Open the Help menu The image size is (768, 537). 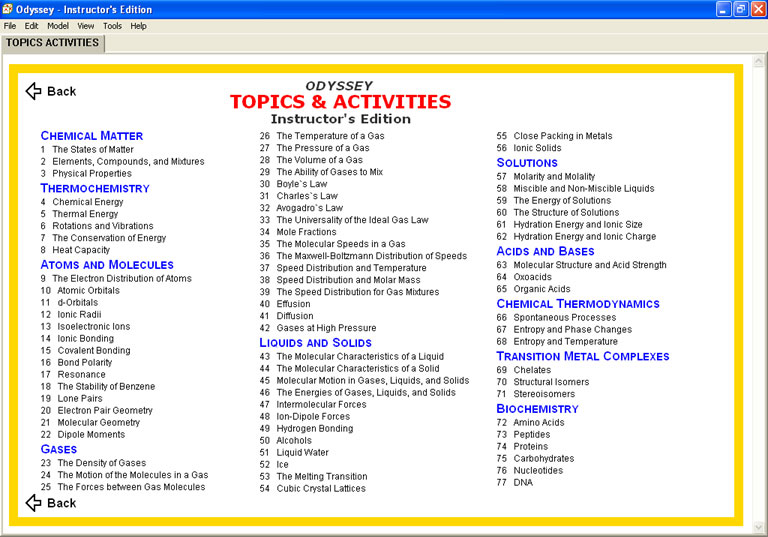[139, 26]
